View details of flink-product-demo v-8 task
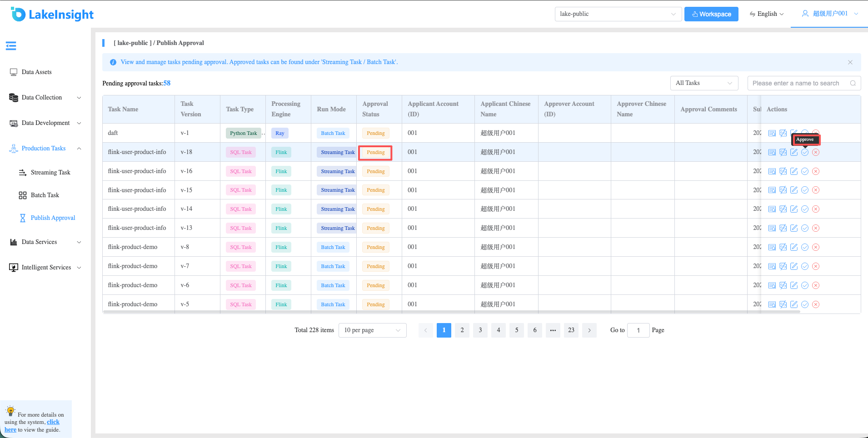The height and width of the screenshot is (438, 868). pyautogui.click(x=772, y=247)
